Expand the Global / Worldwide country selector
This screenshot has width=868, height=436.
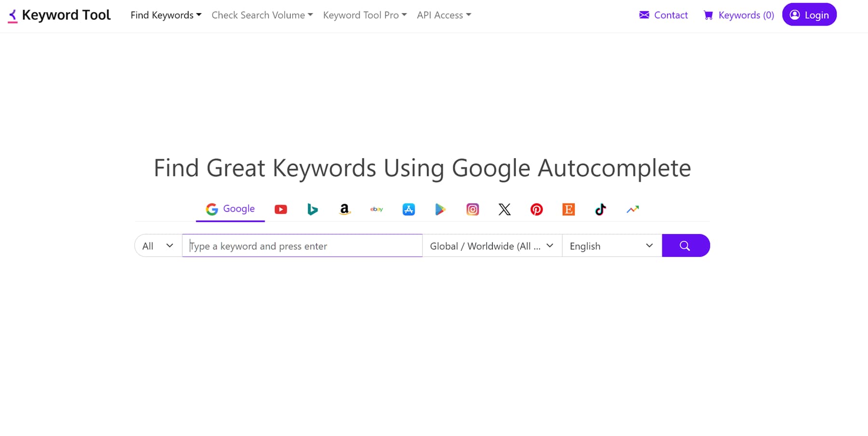[492, 245]
